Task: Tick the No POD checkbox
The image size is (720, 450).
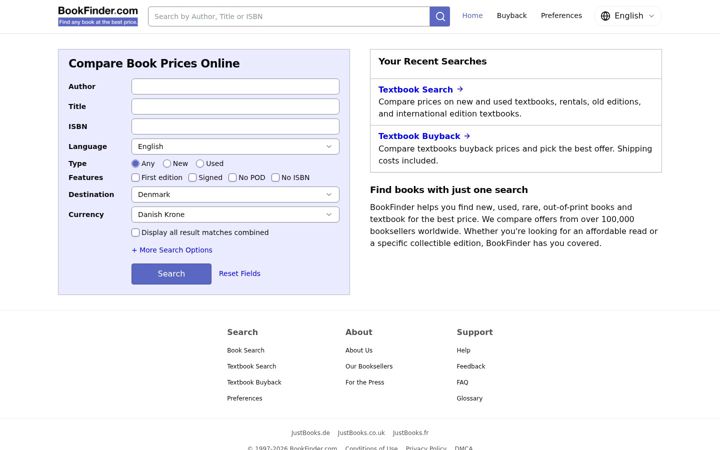Action: tap(232, 177)
